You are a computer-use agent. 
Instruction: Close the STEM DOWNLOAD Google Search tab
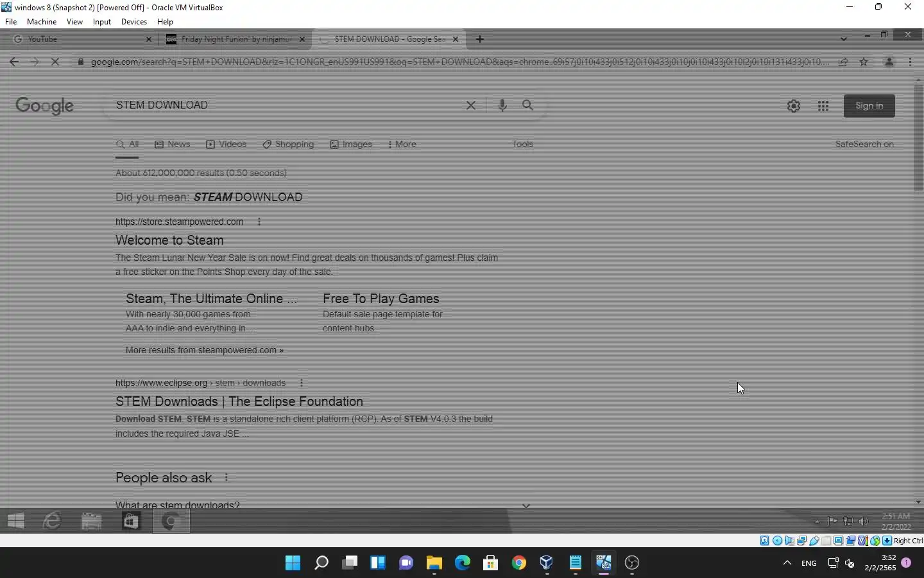point(456,39)
